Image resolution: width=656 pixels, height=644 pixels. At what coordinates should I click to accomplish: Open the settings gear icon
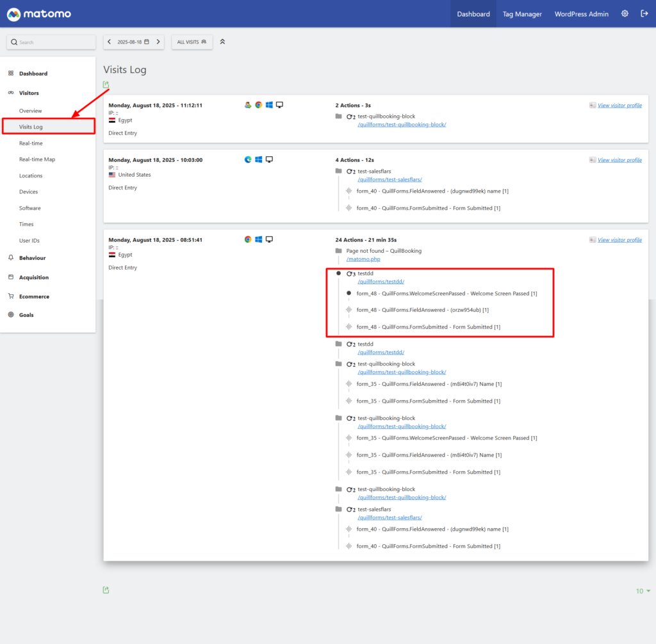point(625,14)
